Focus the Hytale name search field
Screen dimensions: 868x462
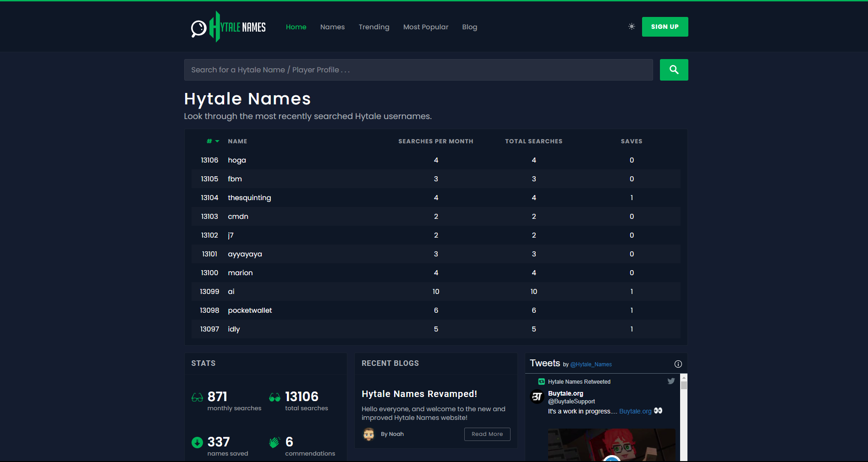(418, 70)
